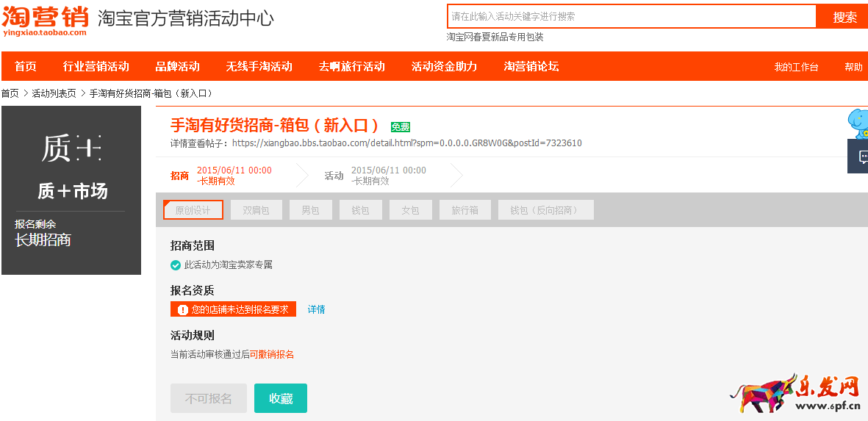Click the green checkmark beside 此活动为淘宝卖家专属
This screenshot has width=868, height=421.
click(x=176, y=265)
